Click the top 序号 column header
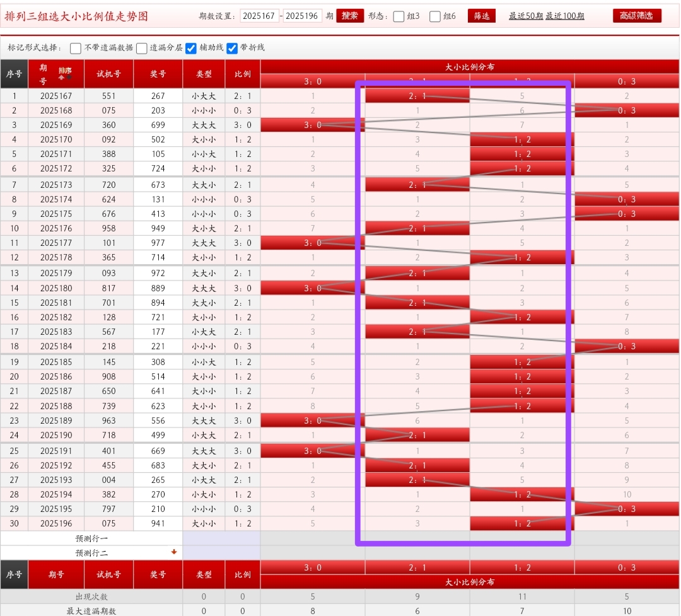Image resolution: width=681 pixels, height=616 pixels. (14, 74)
